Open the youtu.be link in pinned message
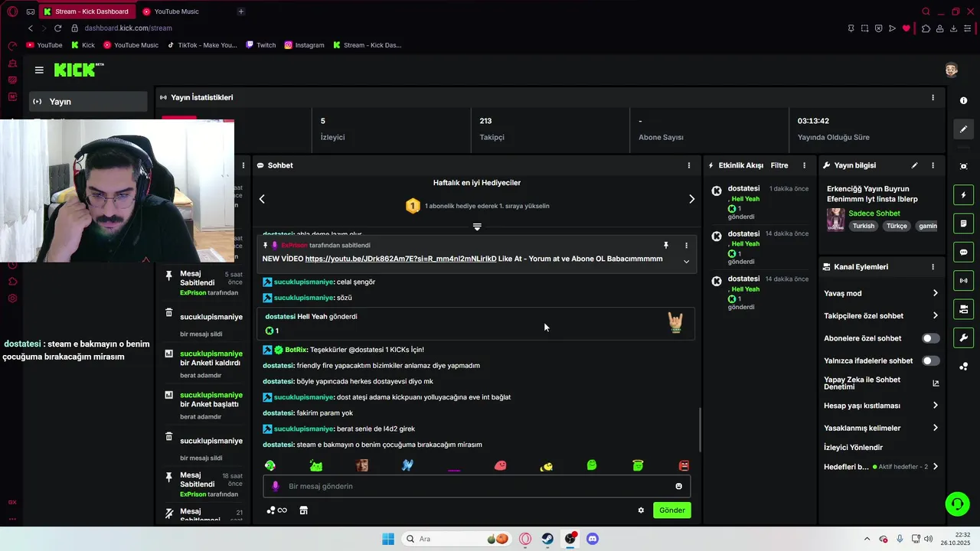The image size is (980, 551). coord(400,259)
